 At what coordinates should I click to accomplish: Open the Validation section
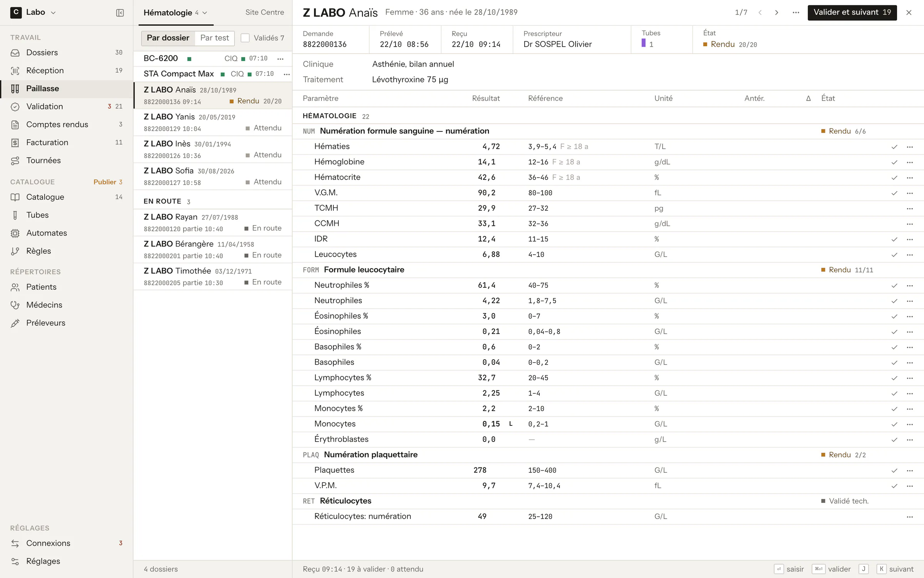tap(67, 106)
